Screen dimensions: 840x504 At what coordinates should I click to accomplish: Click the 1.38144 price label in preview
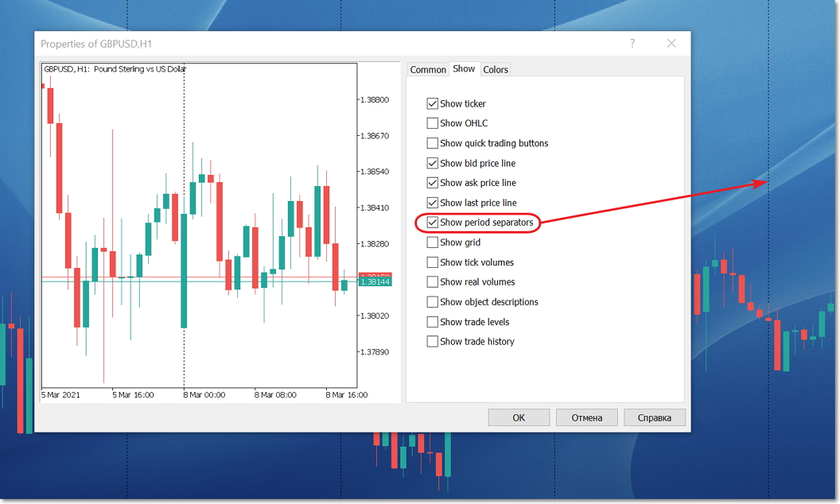point(375,281)
